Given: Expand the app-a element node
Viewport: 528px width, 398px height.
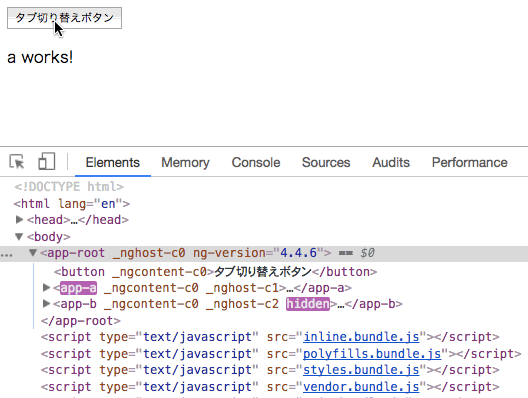Looking at the screenshot, I should 46,288.
